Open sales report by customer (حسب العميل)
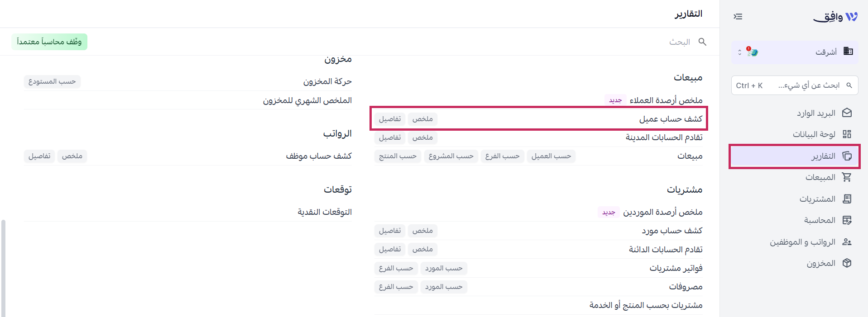Screen dimensions: 868x317 click(551, 156)
